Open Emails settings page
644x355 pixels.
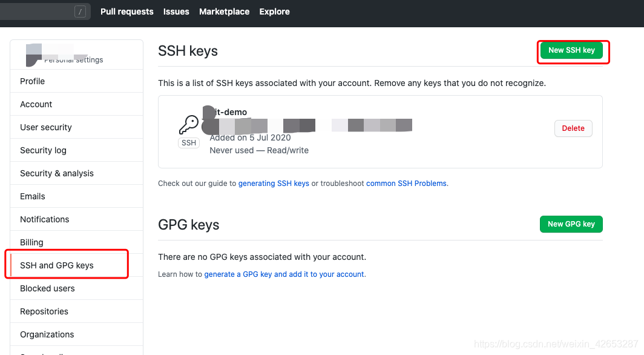[77, 196]
